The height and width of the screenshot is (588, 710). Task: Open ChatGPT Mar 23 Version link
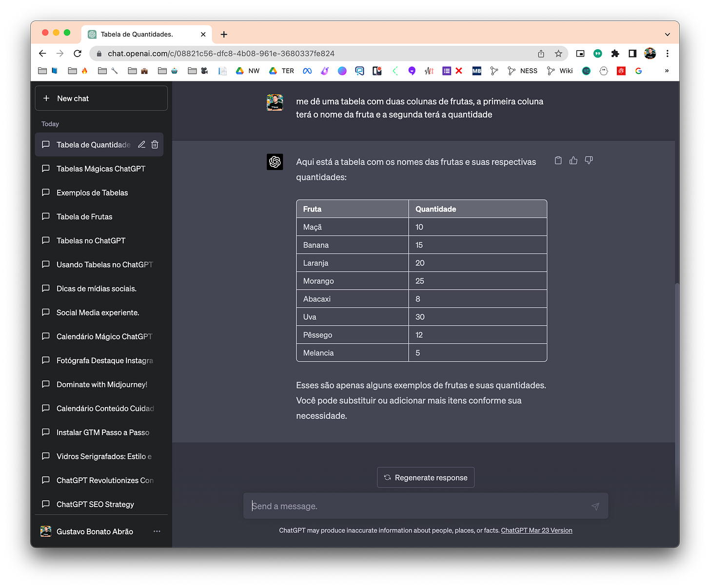click(536, 530)
